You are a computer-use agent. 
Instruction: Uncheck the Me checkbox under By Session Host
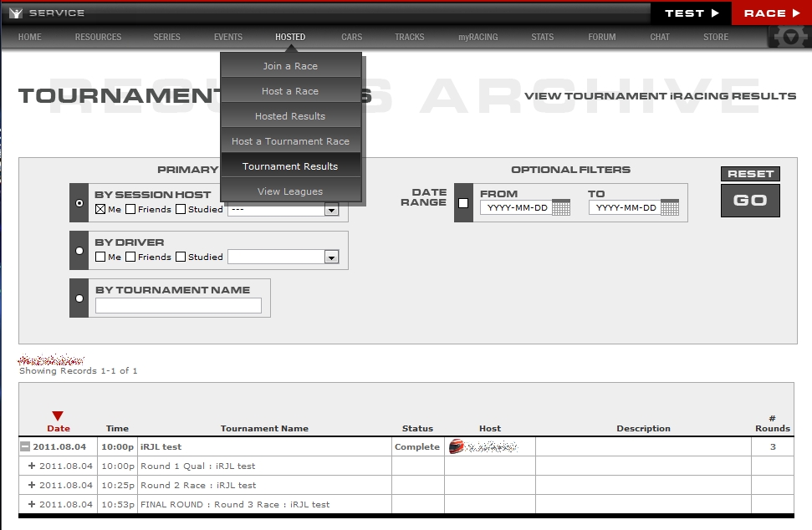[x=100, y=209]
